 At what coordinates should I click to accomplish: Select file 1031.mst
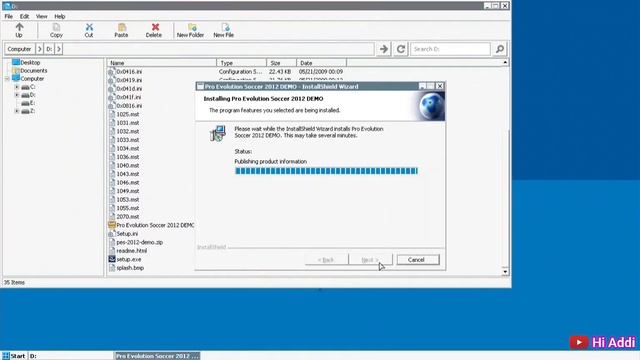pos(124,123)
